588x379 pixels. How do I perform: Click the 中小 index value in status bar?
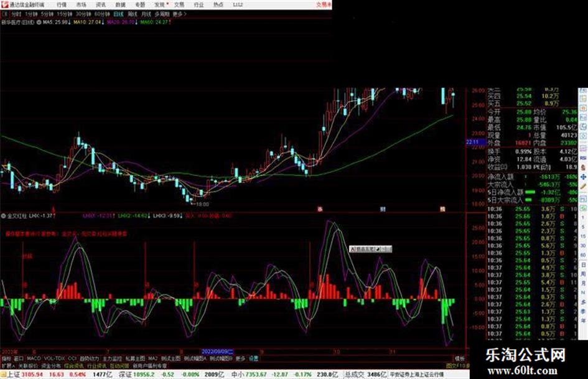click(256, 374)
